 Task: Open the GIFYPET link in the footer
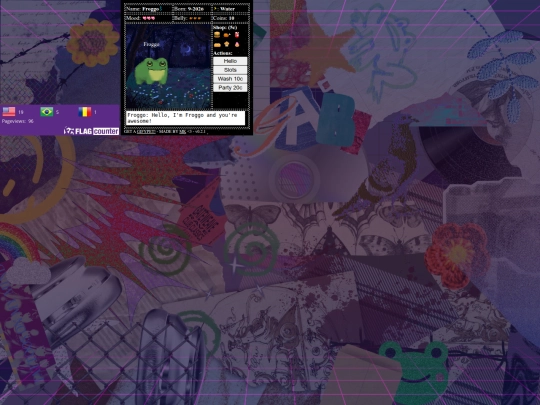point(146,132)
